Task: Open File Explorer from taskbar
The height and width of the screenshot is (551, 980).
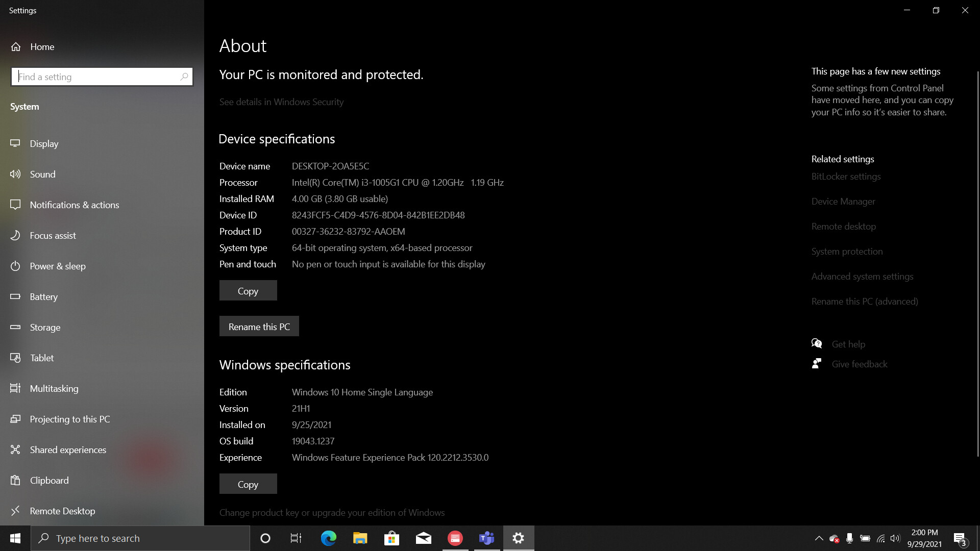Action: [x=360, y=538]
